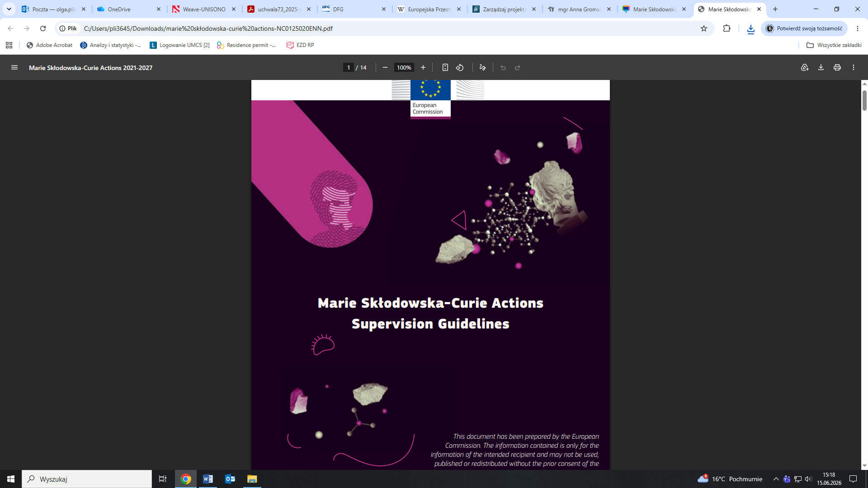Click the vertical scrollbar thumb

pyautogui.click(x=864, y=100)
